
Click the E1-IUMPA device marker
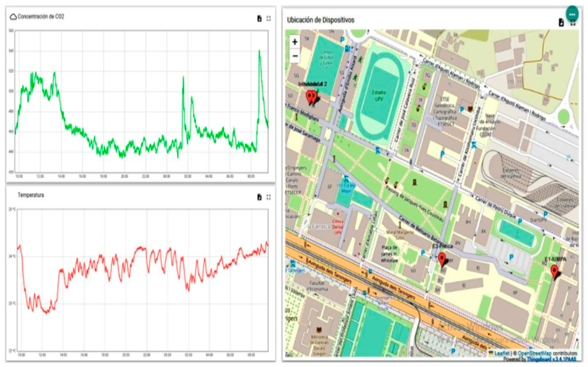coord(554,271)
